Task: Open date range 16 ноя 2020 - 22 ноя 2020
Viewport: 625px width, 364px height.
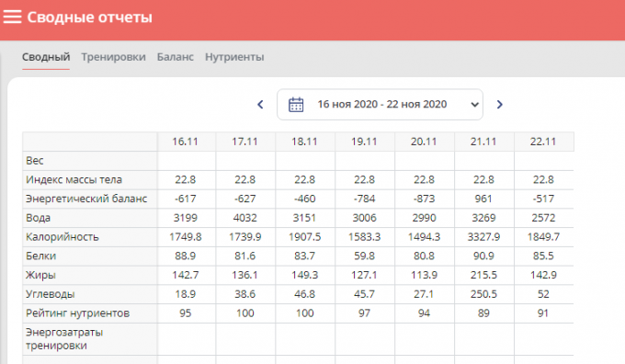Action: pyautogui.click(x=380, y=105)
